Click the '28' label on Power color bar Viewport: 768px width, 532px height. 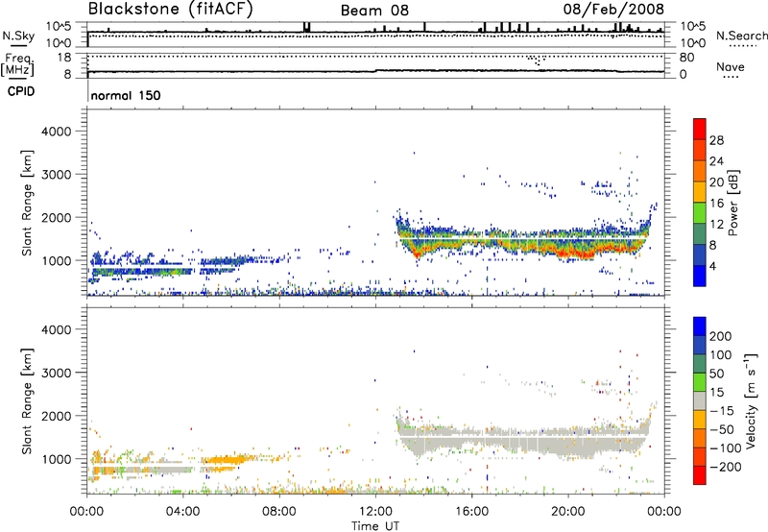pyautogui.click(x=716, y=140)
